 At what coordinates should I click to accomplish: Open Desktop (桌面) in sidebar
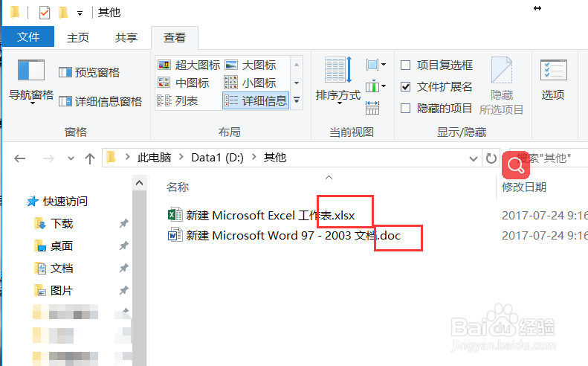click(x=54, y=246)
